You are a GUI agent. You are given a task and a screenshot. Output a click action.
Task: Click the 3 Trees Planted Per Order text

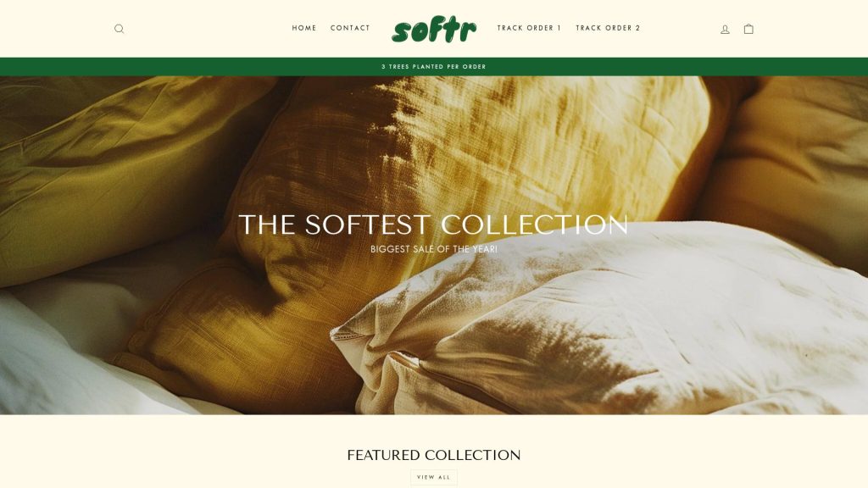(433, 66)
